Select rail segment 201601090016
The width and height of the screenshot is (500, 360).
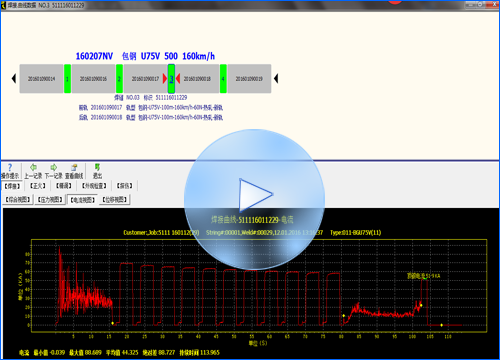click(x=94, y=79)
